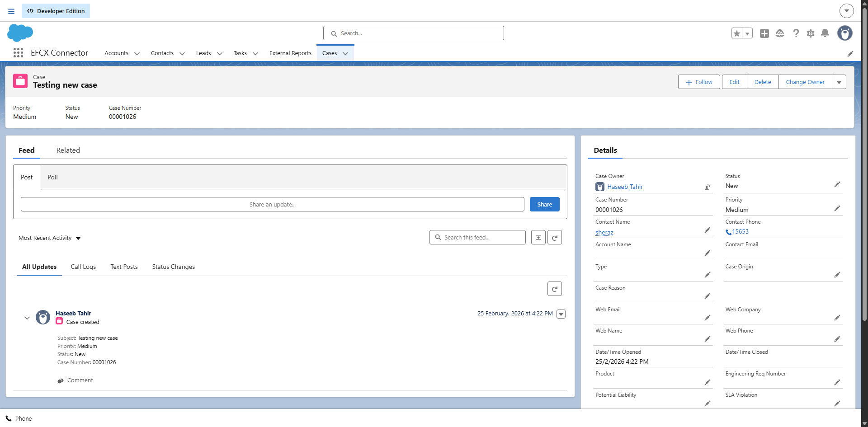Dial contact phone 15653
The height and width of the screenshot is (427, 868).
point(740,231)
